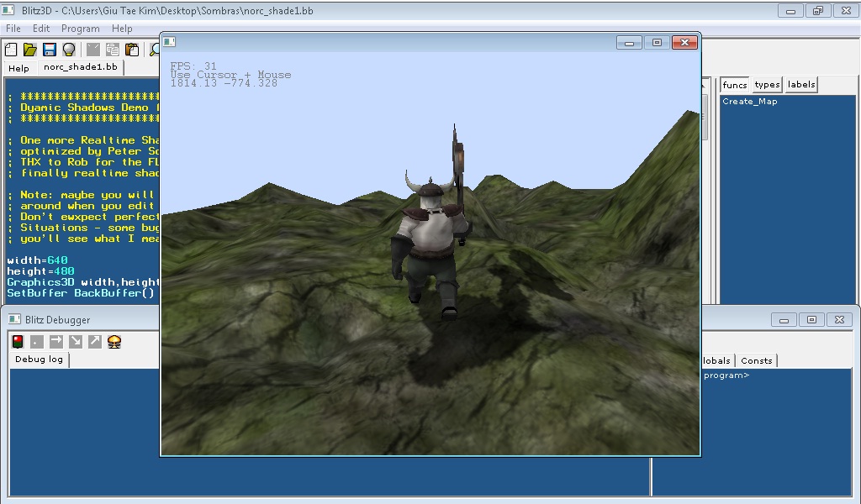
Task: Click the FPS: 31 readout in game window
Action: click(x=193, y=66)
